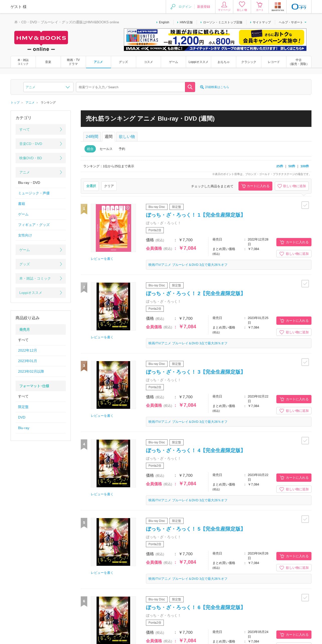Screen dimensions: 322x644
Task: Tick checkbox for ぼっち・ざ・ろっく！ 3
Action: pos(305,362)
